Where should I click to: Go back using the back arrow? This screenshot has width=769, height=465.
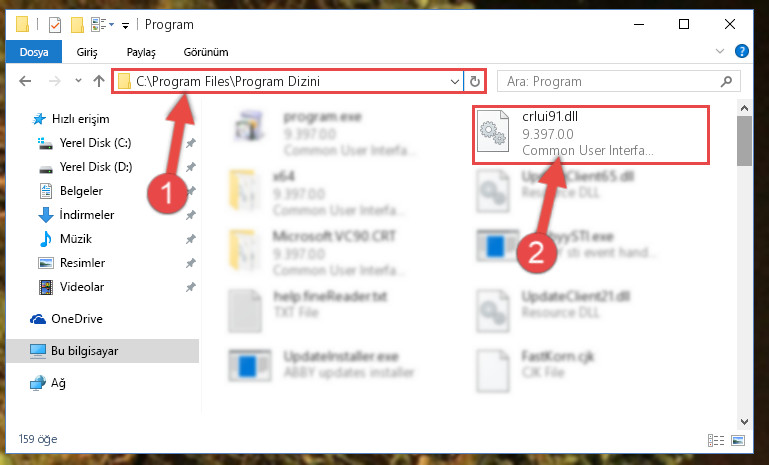[x=25, y=81]
